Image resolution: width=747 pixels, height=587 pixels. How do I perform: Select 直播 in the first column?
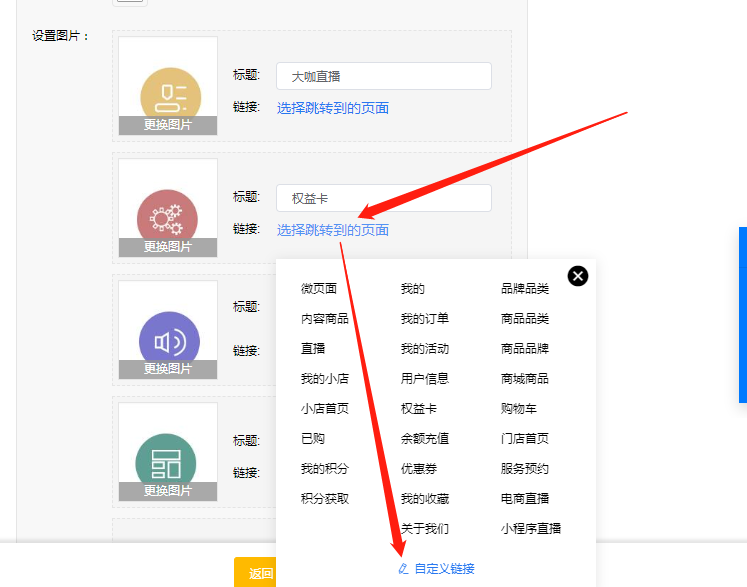313,349
